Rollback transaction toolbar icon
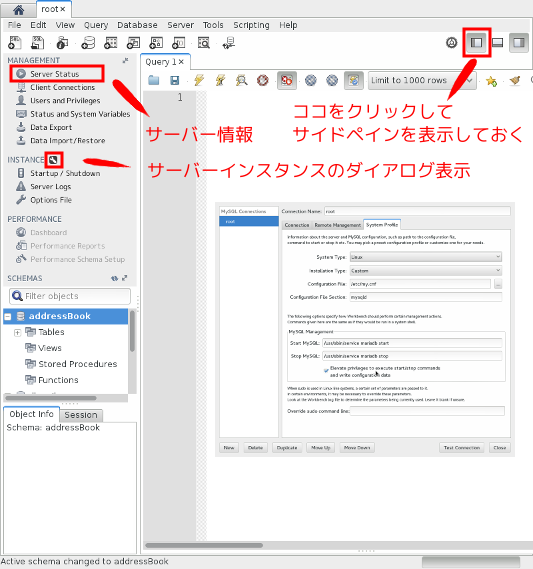This screenshot has height=569, width=533. pyautogui.click(x=332, y=80)
